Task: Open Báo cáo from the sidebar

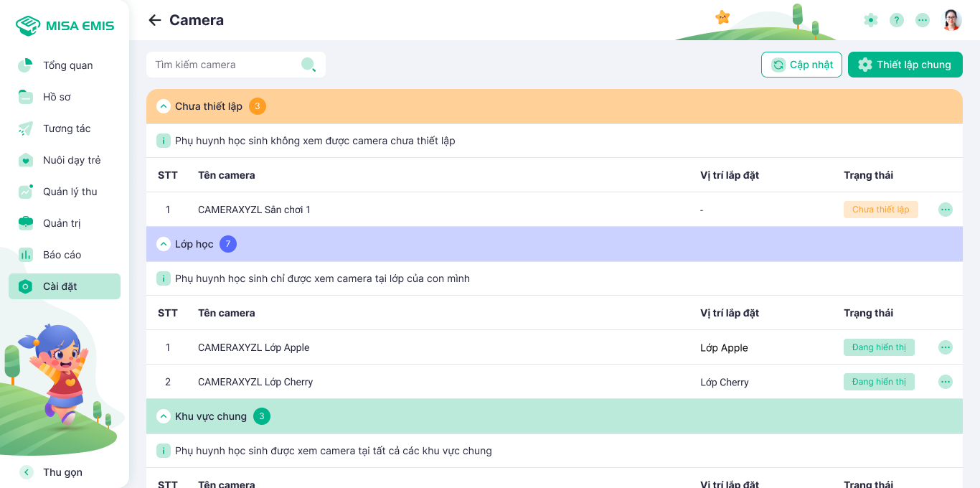Action: 62,255
